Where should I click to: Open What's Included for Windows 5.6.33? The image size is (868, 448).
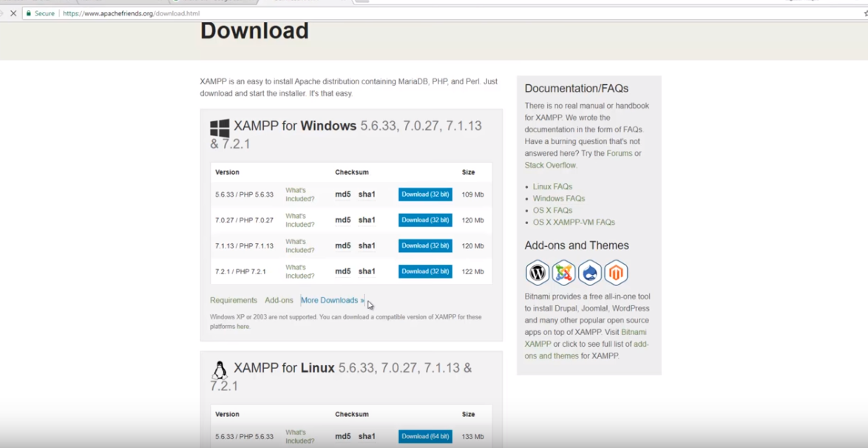tap(300, 194)
